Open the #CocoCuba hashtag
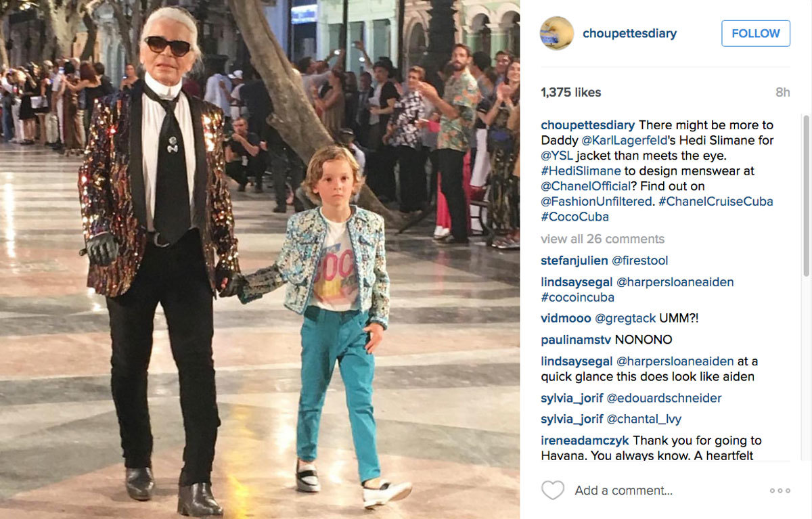 tap(575, 217)
